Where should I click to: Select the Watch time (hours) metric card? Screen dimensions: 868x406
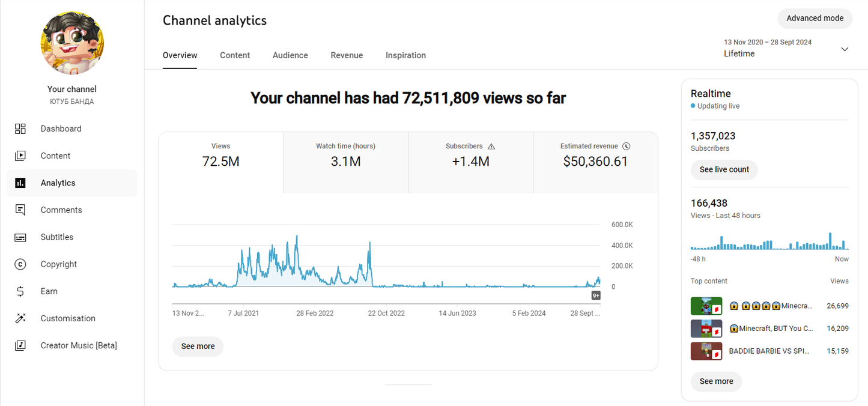345,155
